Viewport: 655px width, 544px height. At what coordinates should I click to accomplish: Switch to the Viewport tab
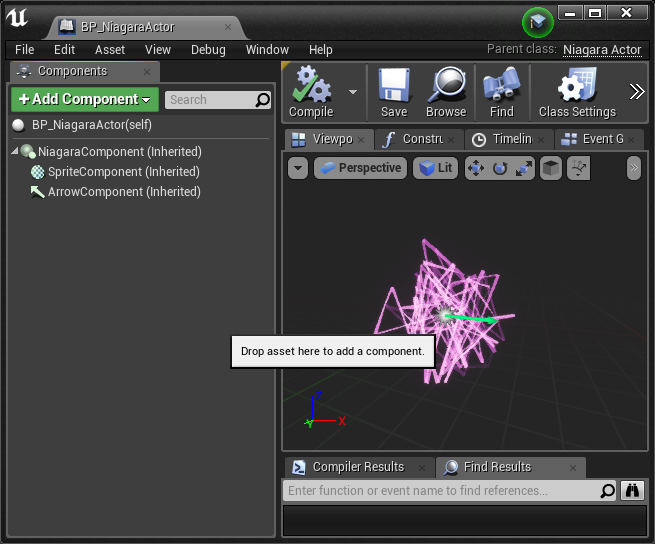point(328,139)
